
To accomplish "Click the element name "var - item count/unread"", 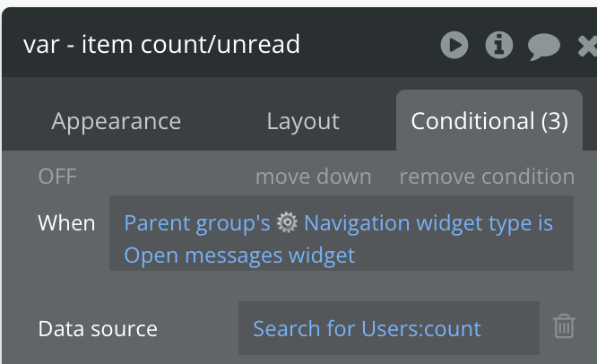I will (x=161, y=44).
